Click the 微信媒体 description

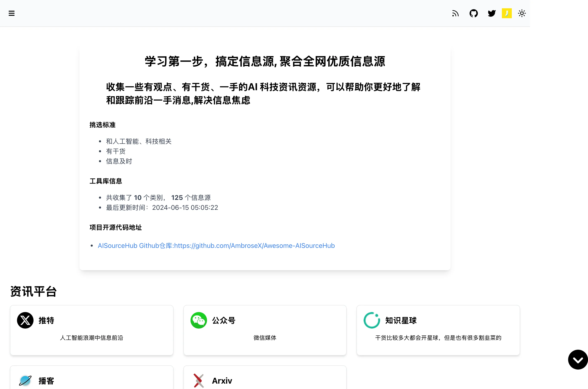pos(265,338)
